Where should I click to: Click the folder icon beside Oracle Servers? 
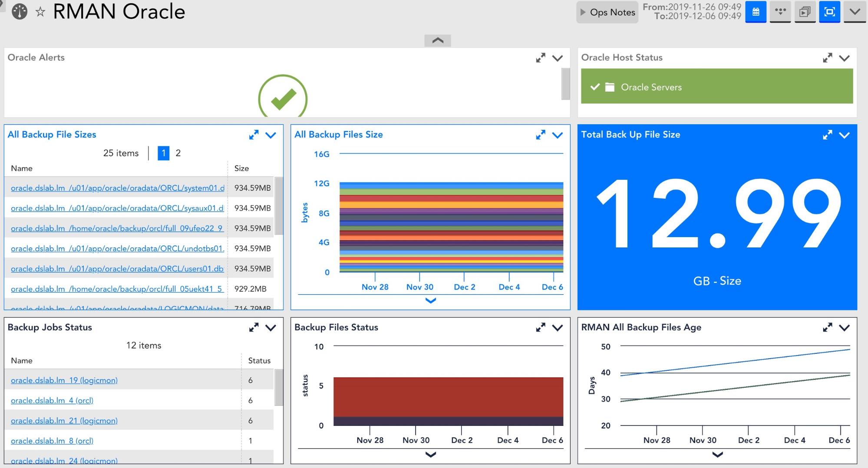point(610,87)
